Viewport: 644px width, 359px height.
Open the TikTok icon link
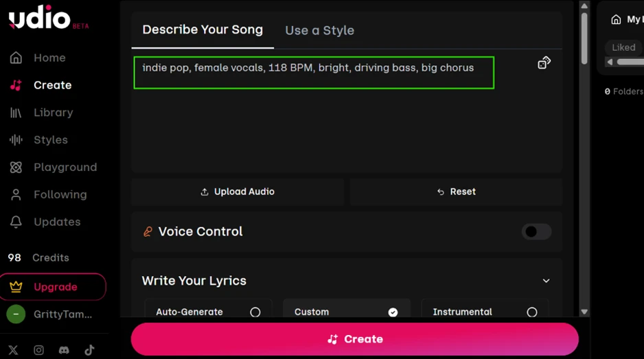click(x=89, y=350)
